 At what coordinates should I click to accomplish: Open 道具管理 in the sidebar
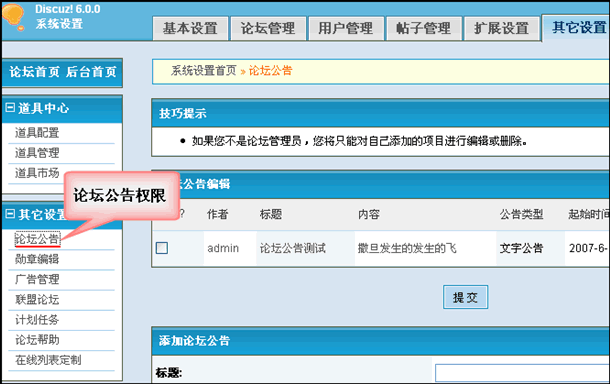[x=37, y=153]
